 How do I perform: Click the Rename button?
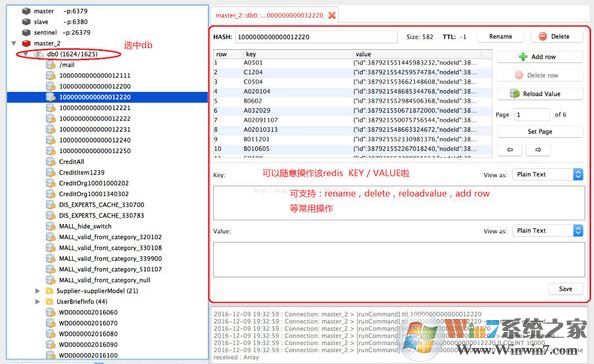(500, 36)
